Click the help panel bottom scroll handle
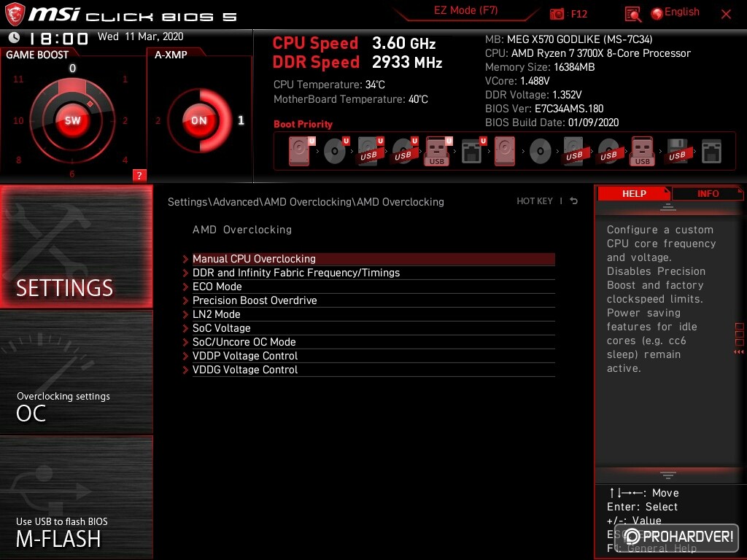Screen dimensions: 747x560 (x=668, y=475)
